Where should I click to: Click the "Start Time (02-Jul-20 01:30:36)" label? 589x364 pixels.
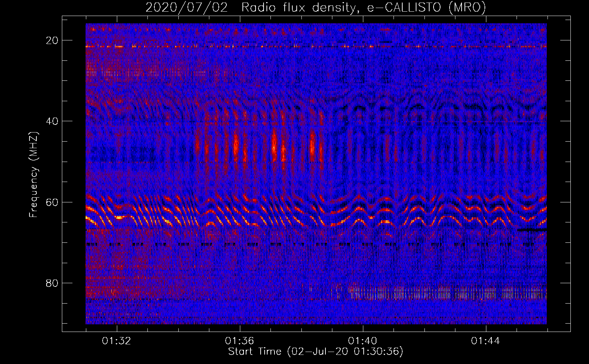click(x=316, y=352)
